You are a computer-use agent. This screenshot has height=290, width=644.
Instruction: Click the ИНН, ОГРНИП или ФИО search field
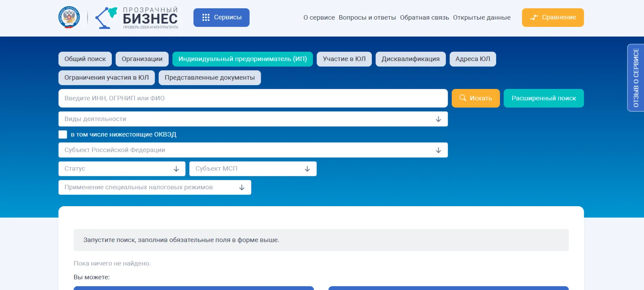coord(253,98)
